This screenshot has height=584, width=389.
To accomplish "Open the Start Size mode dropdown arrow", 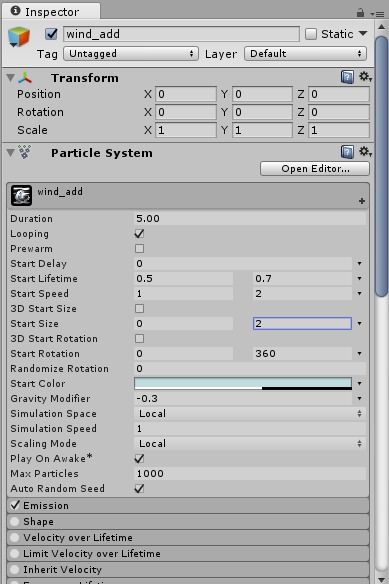I will click(360, 324).
